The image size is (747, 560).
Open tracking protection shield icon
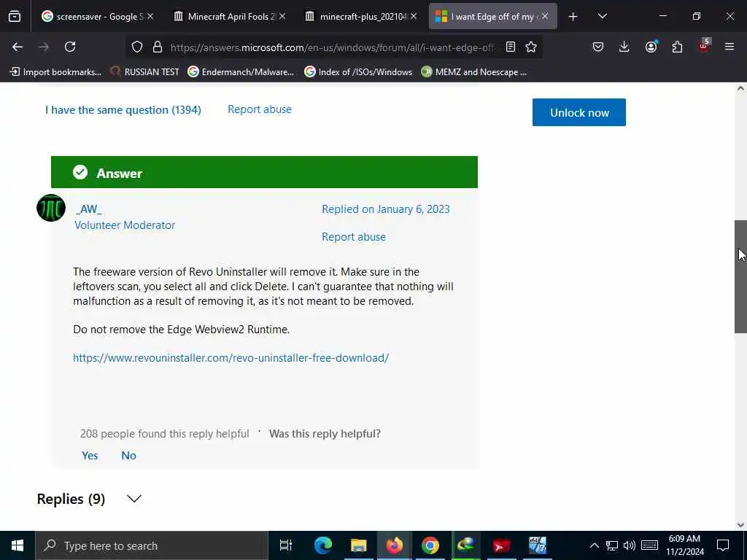(x=137, y=47)
